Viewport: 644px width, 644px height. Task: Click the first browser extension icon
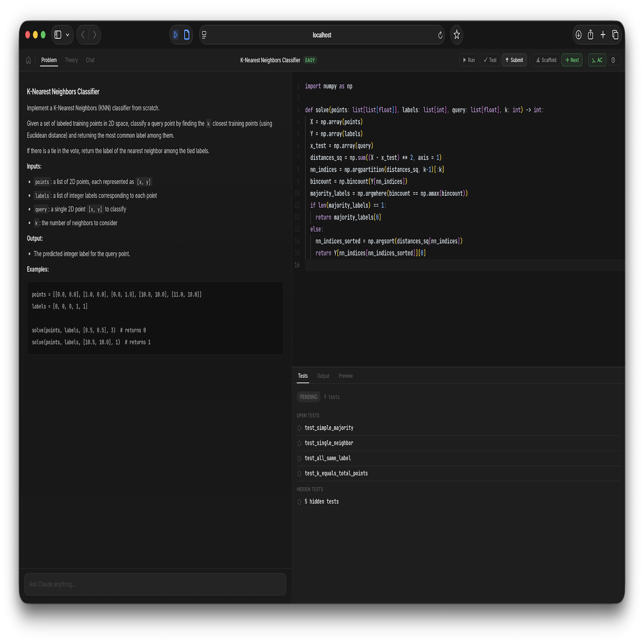[176, 35]
